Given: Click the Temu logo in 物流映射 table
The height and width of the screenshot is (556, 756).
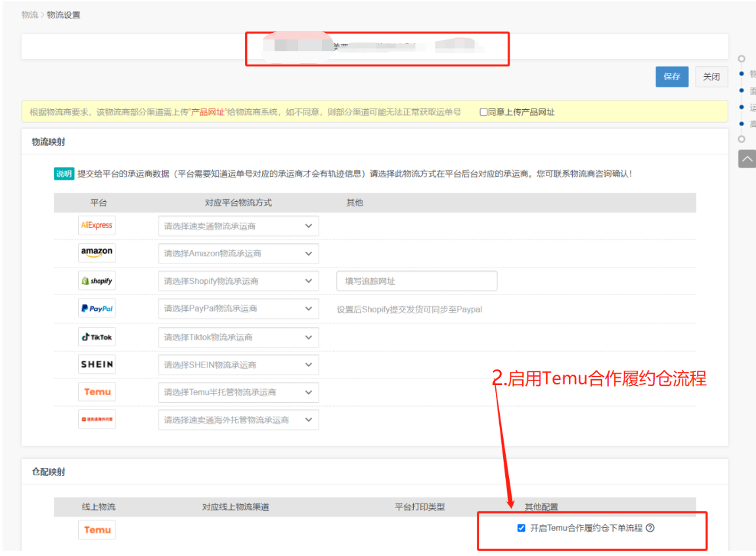Looking at the screenshot, I should point(97,392).
